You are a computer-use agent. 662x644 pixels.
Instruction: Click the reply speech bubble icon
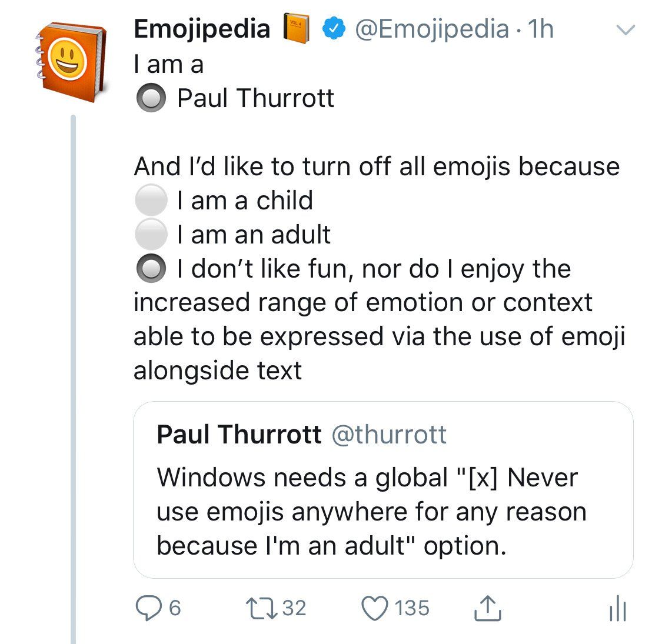146,608
